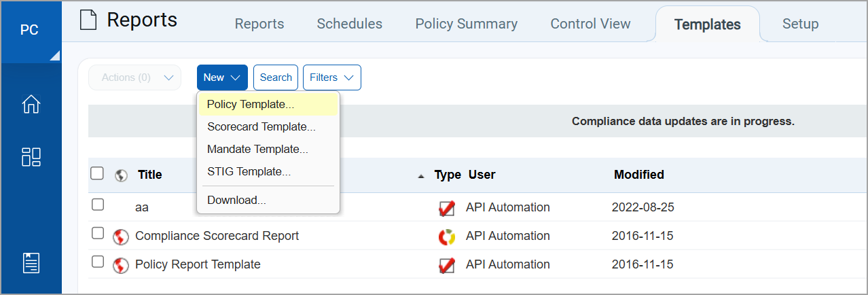Open the Filters dropdown
Image resolution: width=868 pixels, height=295 pixels.
tap(332, 77)
